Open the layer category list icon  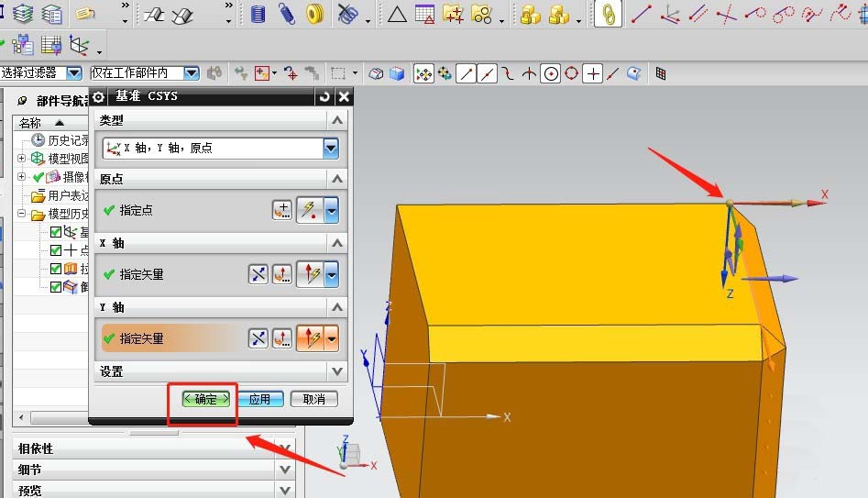click(52, 14)
